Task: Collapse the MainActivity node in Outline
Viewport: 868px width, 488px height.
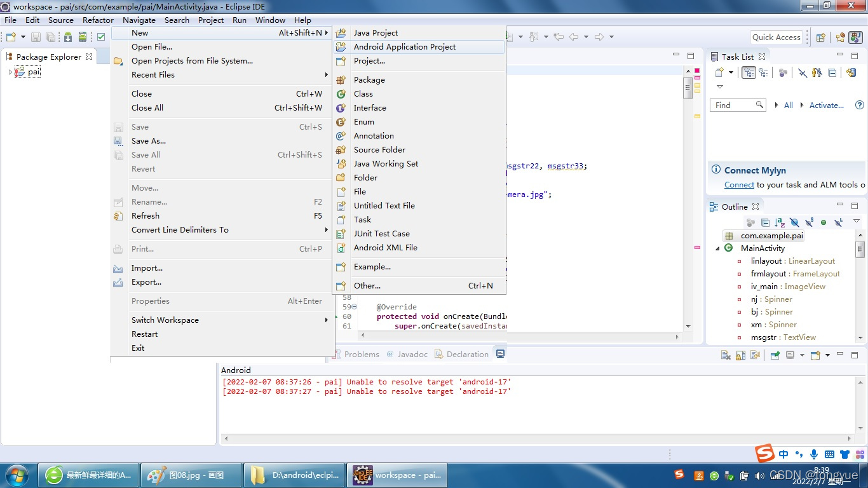Action: [718, 248]
